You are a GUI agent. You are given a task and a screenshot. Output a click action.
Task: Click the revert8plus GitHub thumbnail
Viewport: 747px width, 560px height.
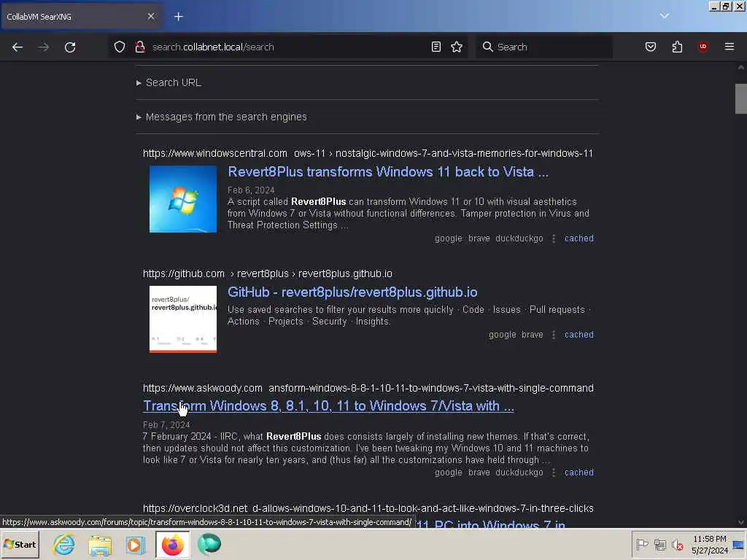click(183, 319)
